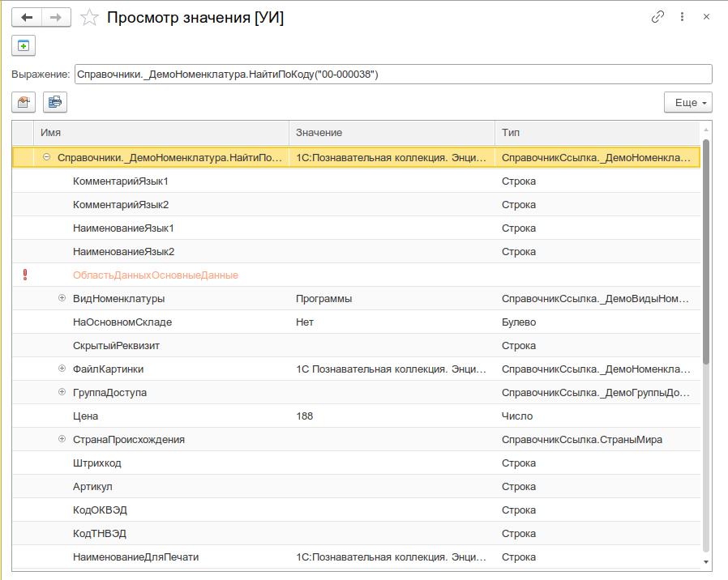The image size is (728, 580).
Task: Click the printer list output icon
Action: point(55,102)
